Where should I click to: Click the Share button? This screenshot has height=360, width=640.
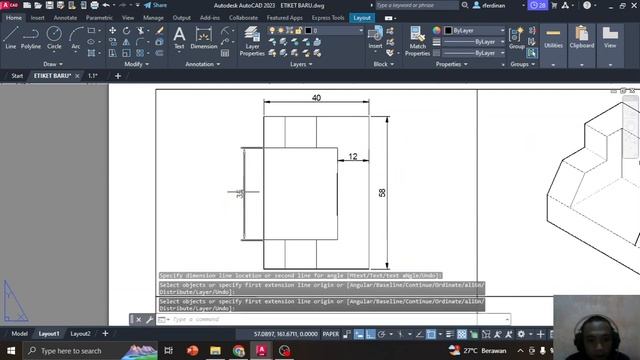pos(156,5)
